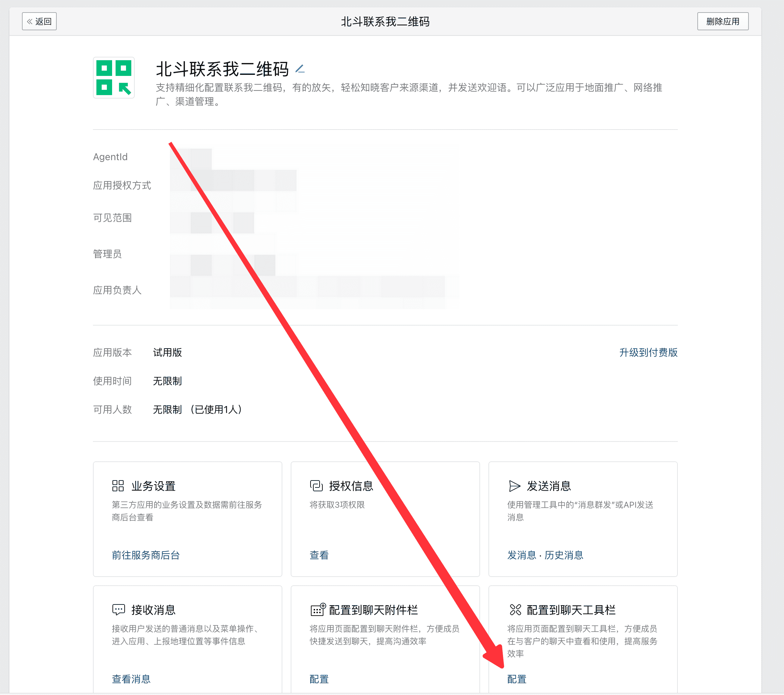Click the 发消息 link
Image resolution: width=784 pixels, height=695 pixels.
pyautogui.click(x=521, y=555)
